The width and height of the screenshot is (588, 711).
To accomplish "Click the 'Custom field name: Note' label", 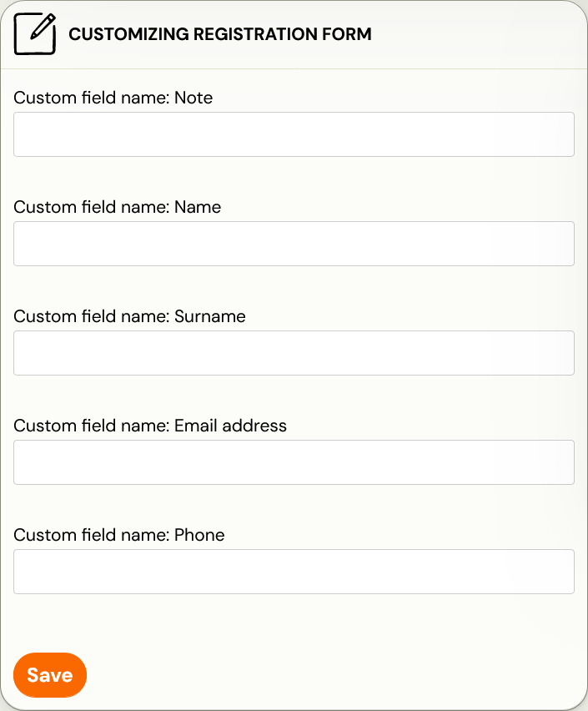I will click(113, 98).
